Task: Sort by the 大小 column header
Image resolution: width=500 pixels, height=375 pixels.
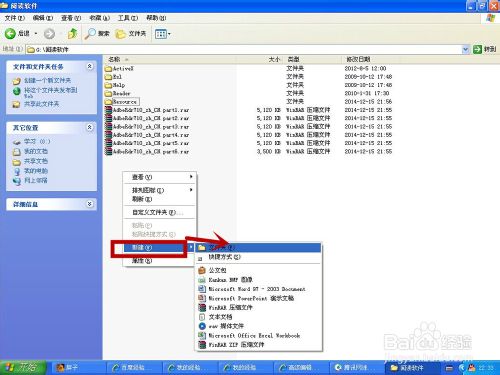Action: (274, 59)
